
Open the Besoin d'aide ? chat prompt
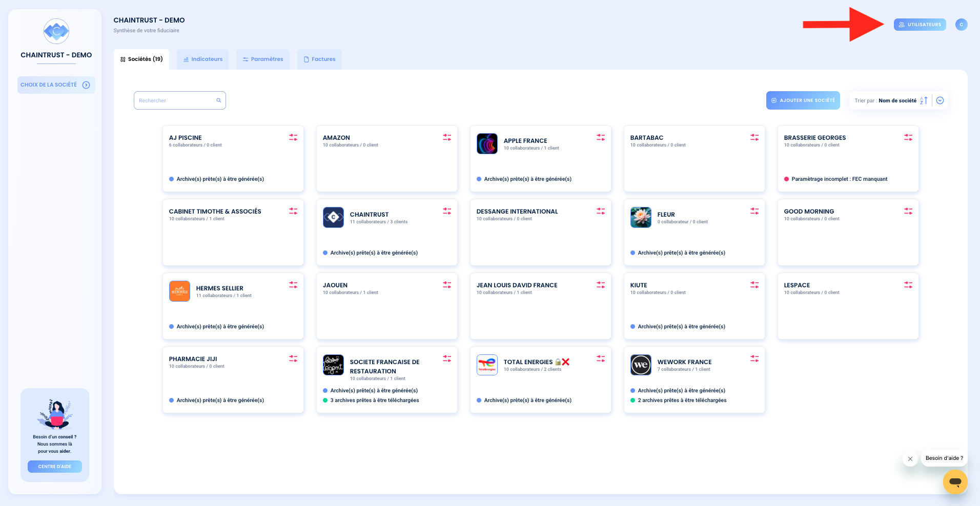944,458
